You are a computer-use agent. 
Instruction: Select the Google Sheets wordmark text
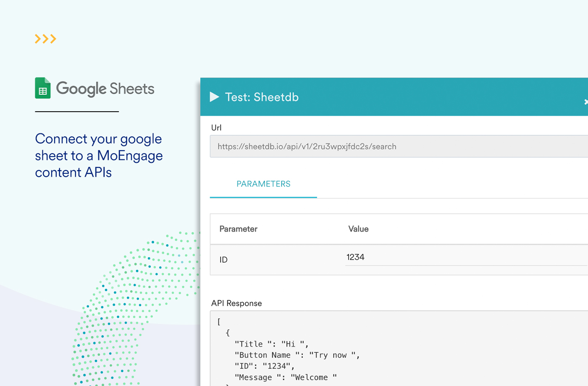pyautogui.click(x=105, y=89)
